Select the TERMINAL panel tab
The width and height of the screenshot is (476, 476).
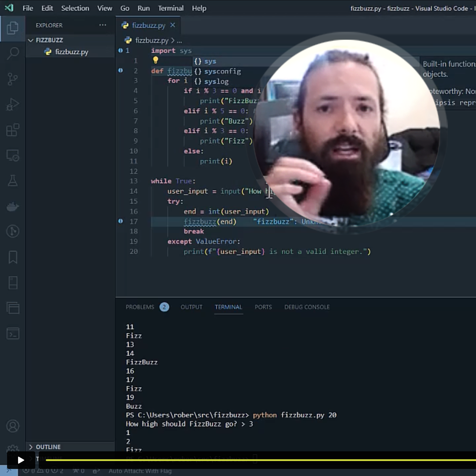[228, 307]
